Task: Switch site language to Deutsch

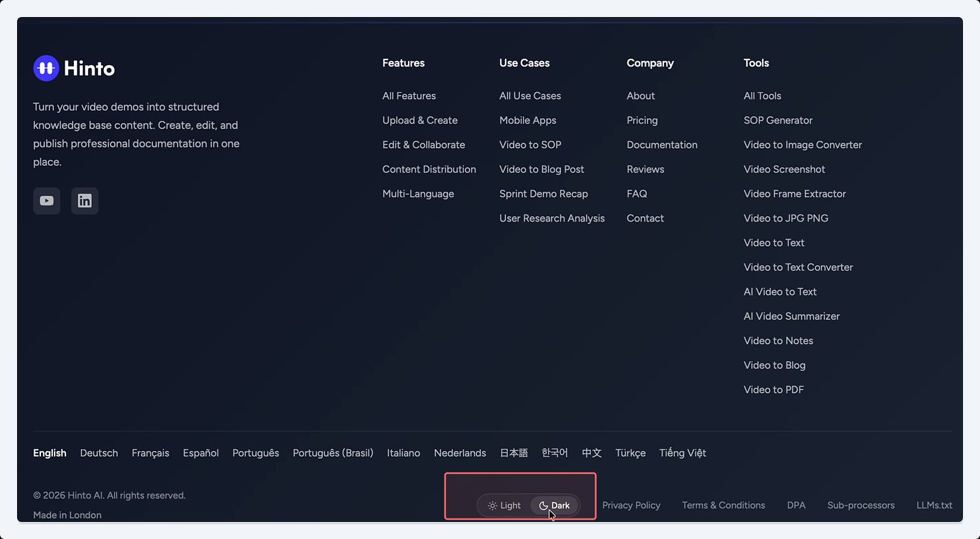Action: tap(99, 453)
